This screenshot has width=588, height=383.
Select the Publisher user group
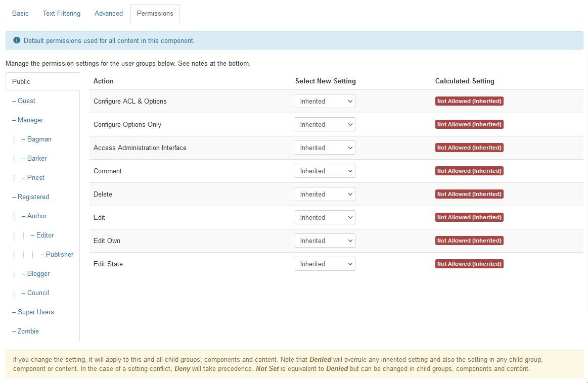tap(59, 254)
